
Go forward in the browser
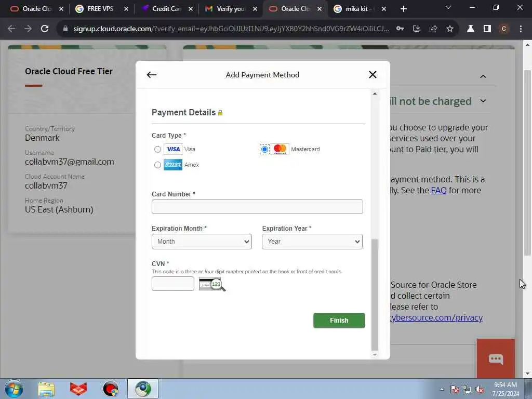[28, 29]
